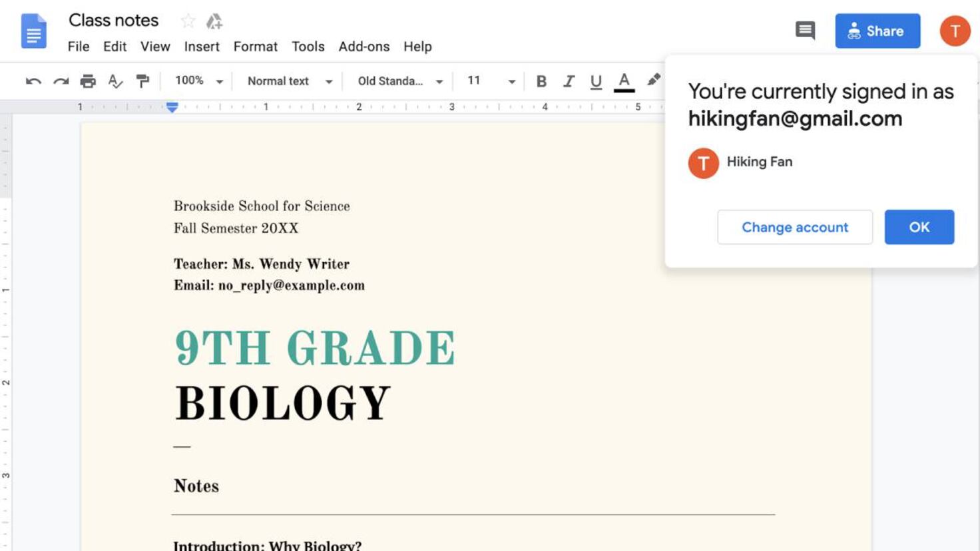Print the document
Screen dimensions: 980x551
88,81
